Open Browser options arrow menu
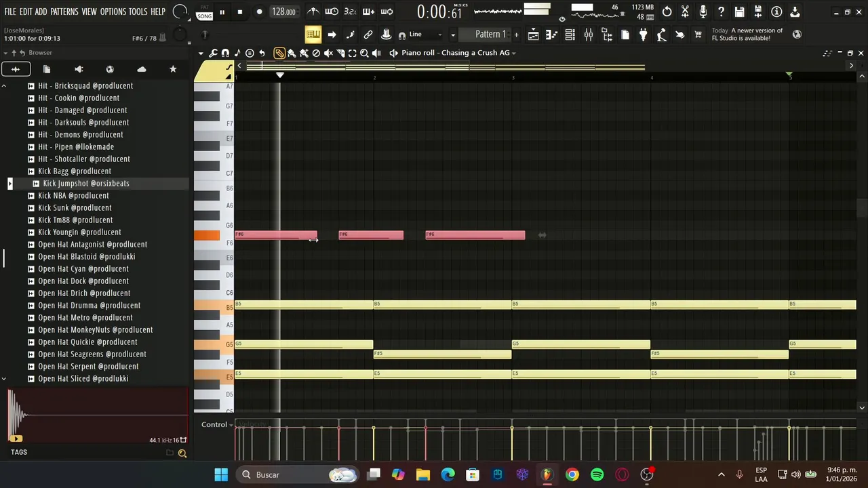 pos(5,53)
